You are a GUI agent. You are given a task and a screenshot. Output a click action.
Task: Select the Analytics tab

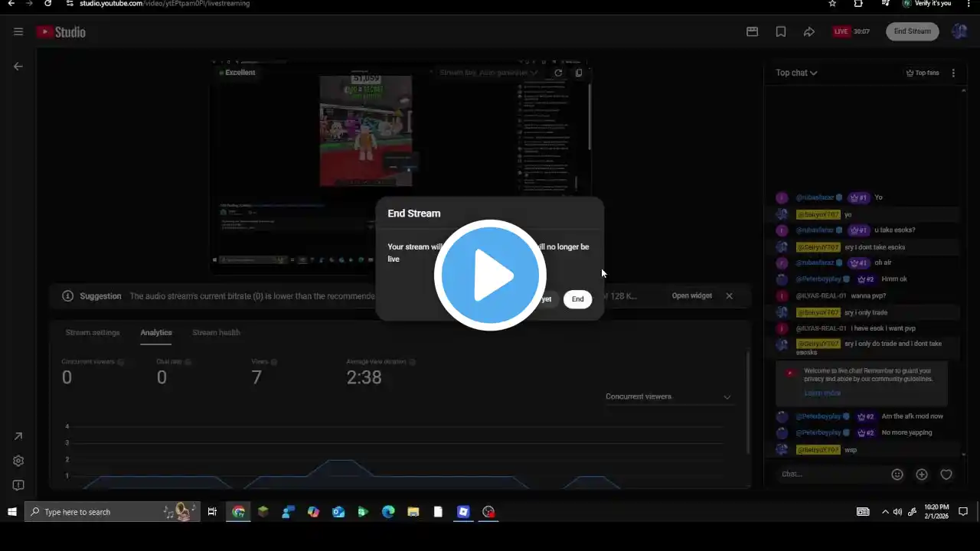click(x=156, y=333)
